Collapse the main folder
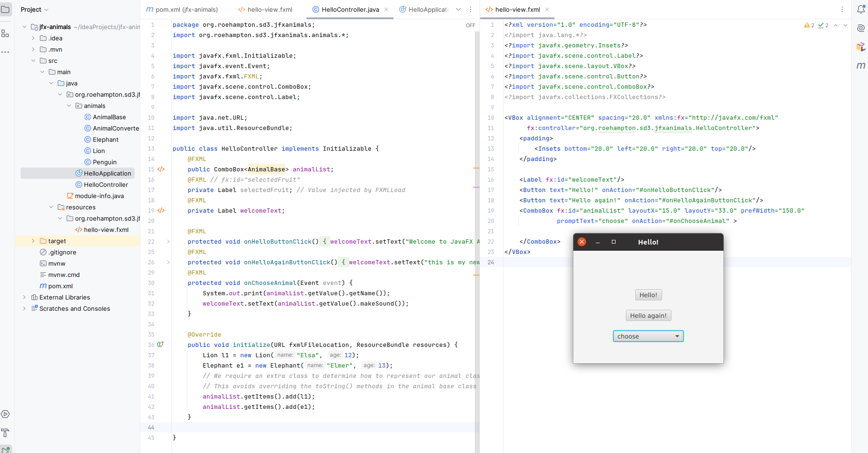Viewport: 868px width, 453px height. (x=42, y=72)
